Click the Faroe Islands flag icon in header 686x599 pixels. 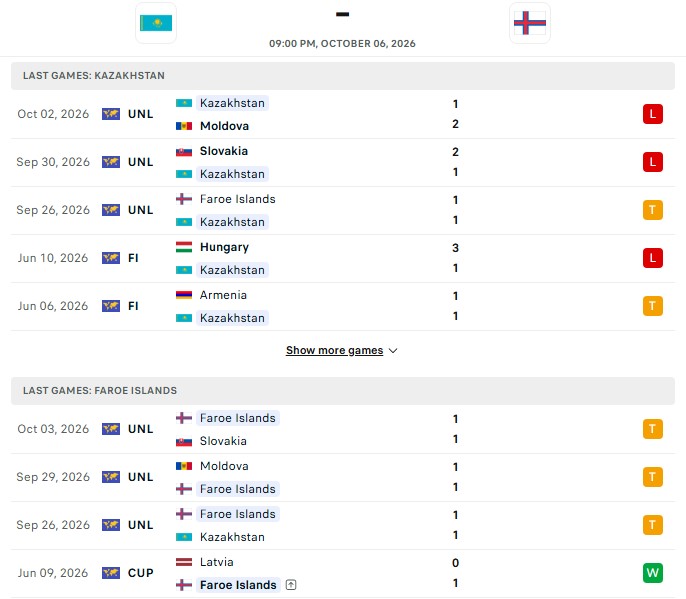pyautogui.click(x=529, y=23)
